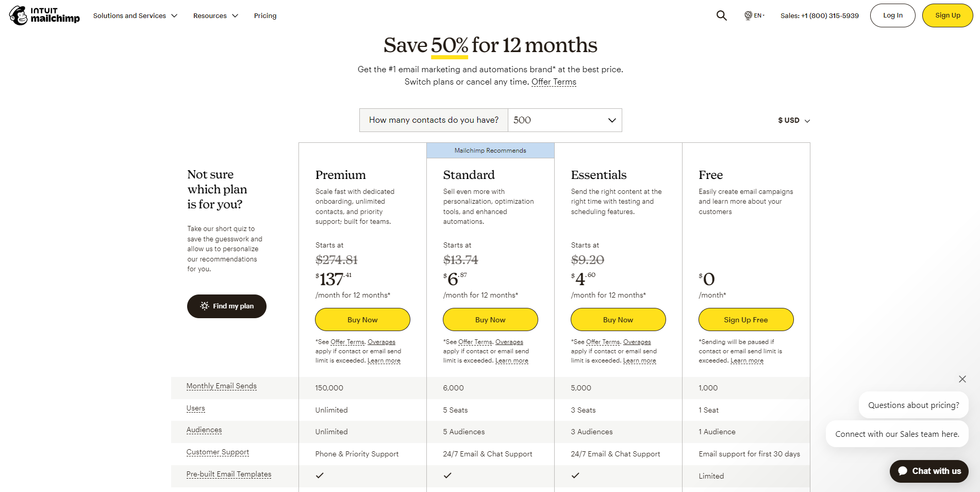Click the sun icon on Find my plan
Viewport: 980px width, 492px height.
205,306
